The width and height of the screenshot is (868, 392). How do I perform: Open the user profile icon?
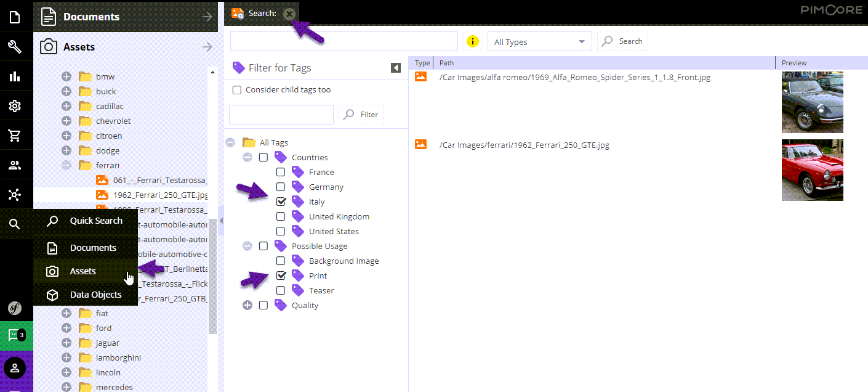(x=15, y=368)
